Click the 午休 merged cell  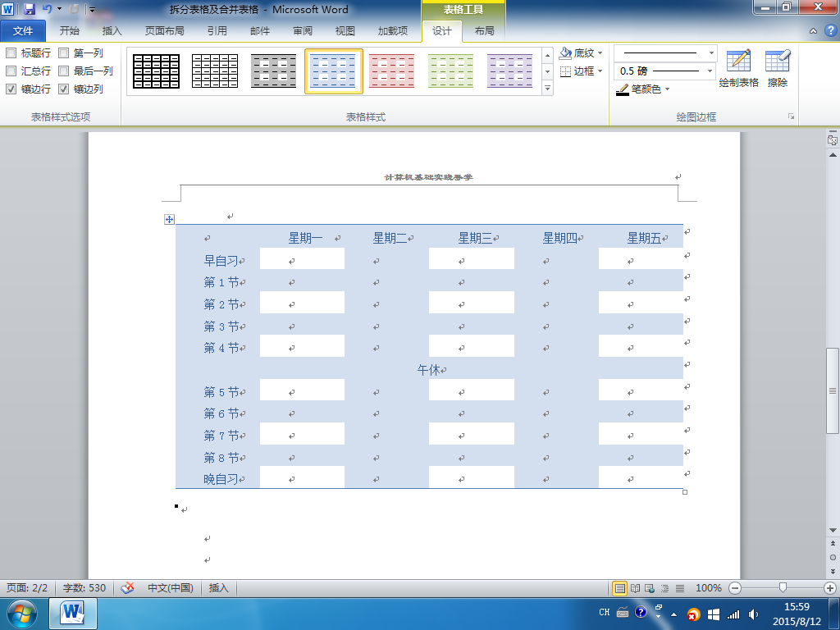(x=429, y=368)
